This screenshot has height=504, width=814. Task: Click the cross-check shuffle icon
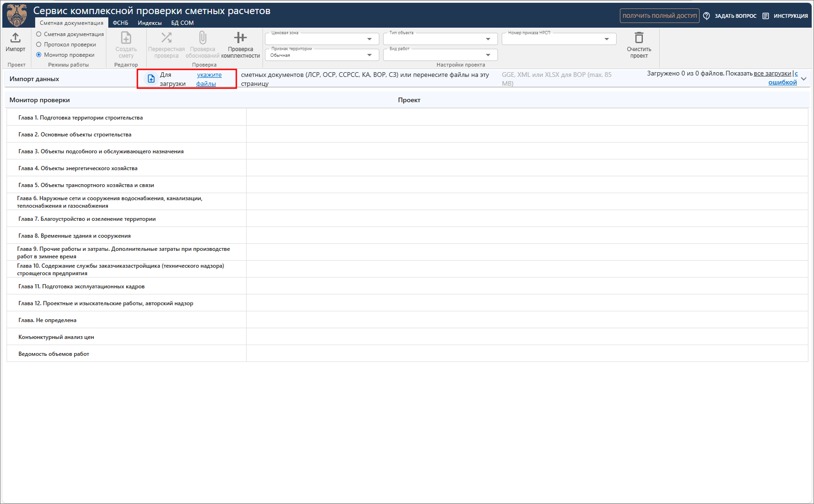166,38
